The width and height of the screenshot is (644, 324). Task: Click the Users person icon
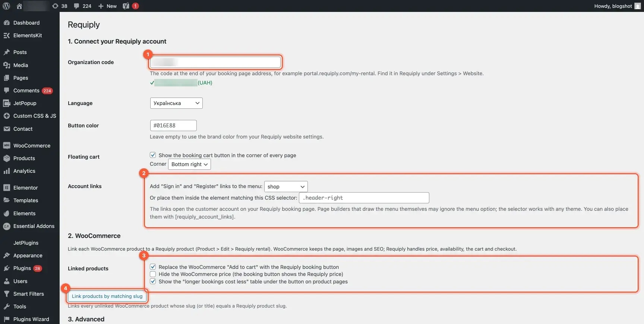tap(7, 281)
